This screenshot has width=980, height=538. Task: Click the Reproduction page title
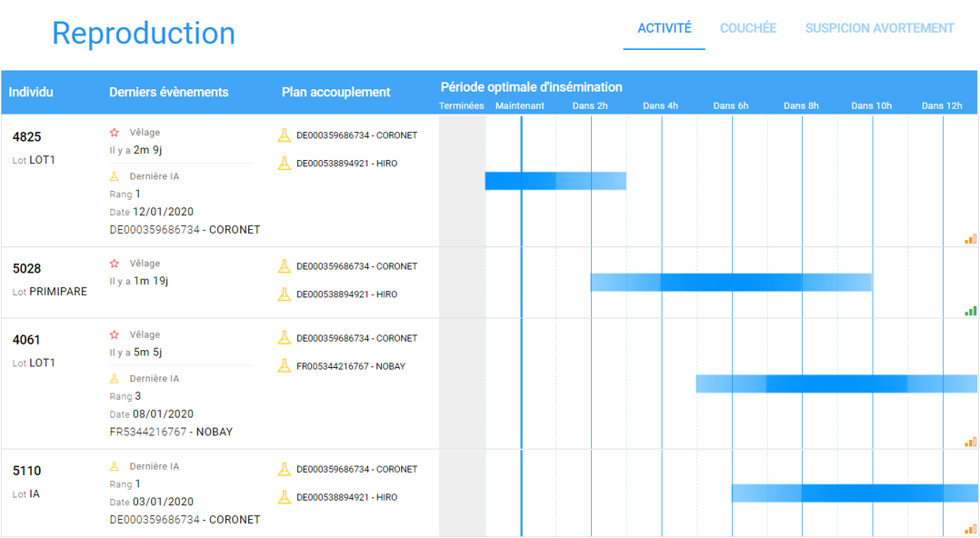(x=143, y=33)
